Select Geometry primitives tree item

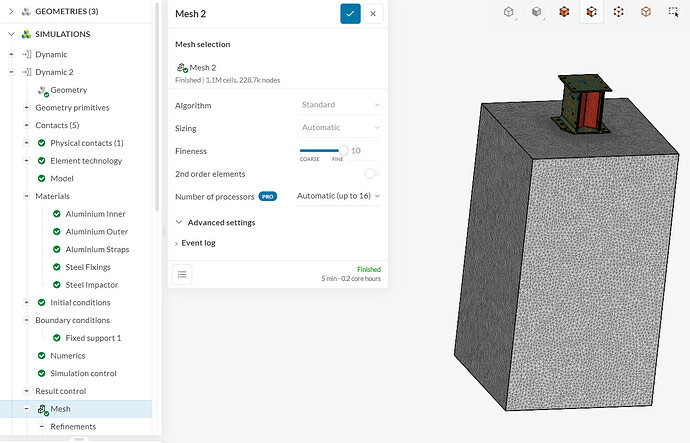point(72,108)
